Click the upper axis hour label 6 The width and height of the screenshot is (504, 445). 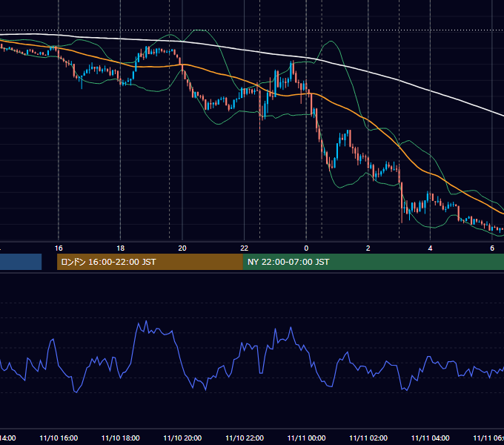click(x=492, y=248)
